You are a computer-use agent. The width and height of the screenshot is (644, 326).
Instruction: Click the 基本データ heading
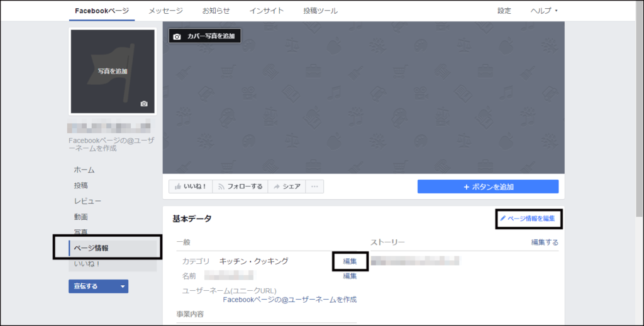pyautogui.click(x=192, y=219)
